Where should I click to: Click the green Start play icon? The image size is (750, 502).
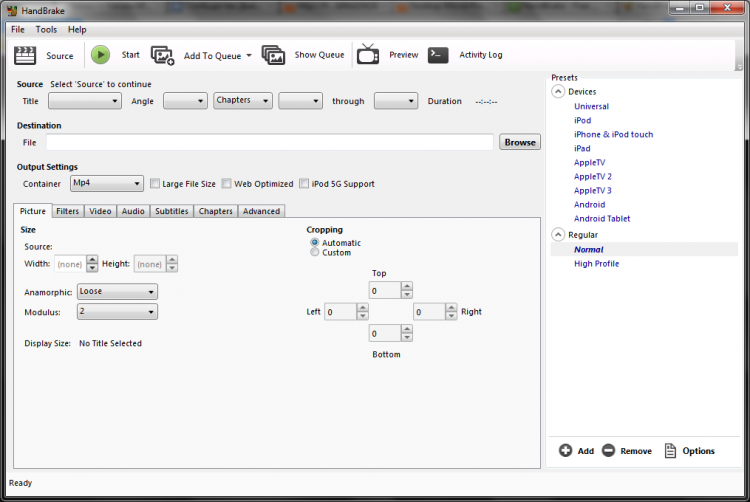click(100, 55)
